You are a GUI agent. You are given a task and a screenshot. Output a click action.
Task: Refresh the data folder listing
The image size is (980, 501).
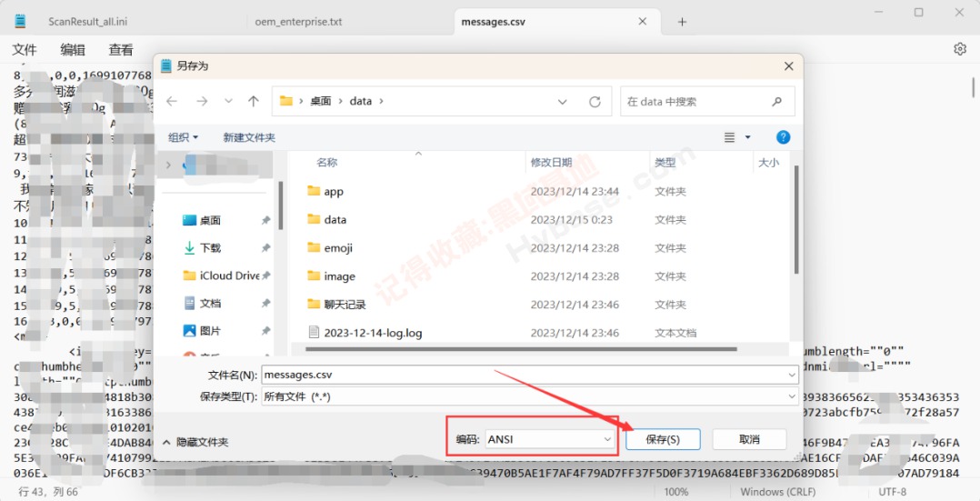point(595,101)
